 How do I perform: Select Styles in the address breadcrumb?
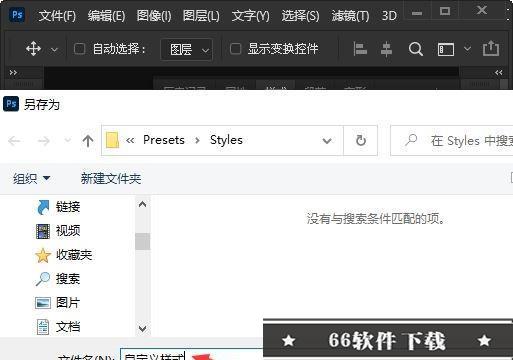pyautogui.click(x=226, y=140)
